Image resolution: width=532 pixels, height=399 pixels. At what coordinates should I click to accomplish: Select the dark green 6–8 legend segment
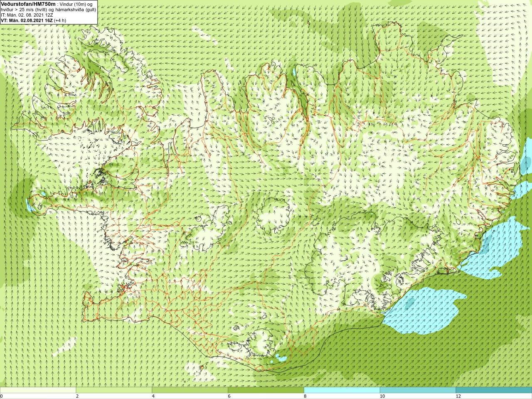[266, 390]
